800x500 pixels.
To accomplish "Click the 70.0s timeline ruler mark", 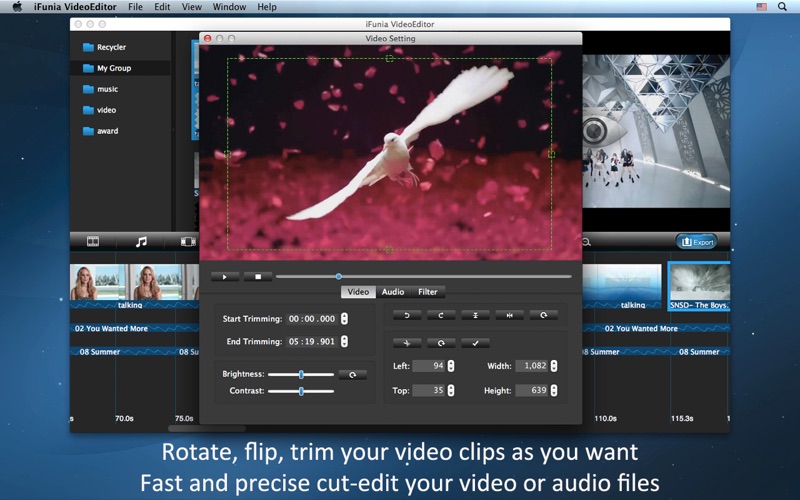I will pos(124,418).
